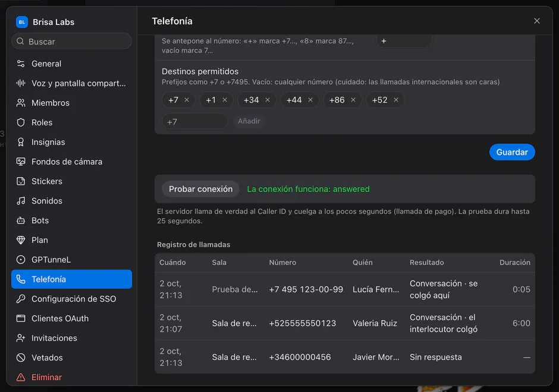This screenshot has height=392, width=559.
Task: Click the Prueba de... room cell
Action: 234,289
